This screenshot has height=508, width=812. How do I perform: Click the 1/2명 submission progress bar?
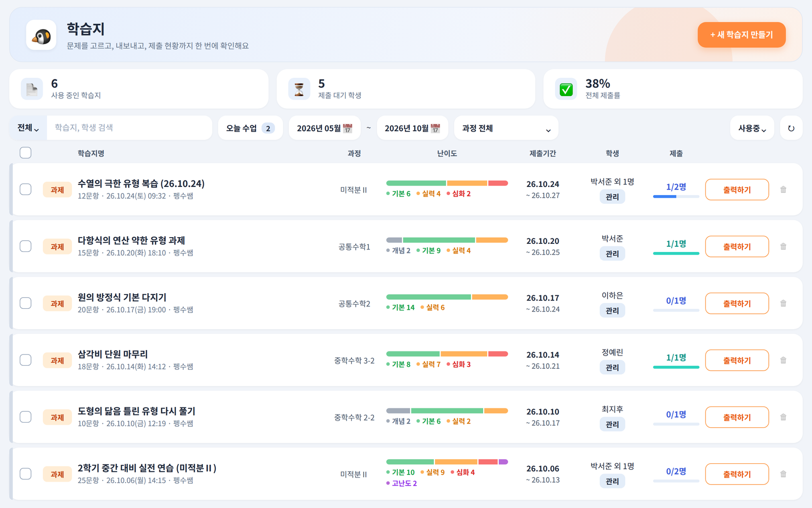(676, 197)
